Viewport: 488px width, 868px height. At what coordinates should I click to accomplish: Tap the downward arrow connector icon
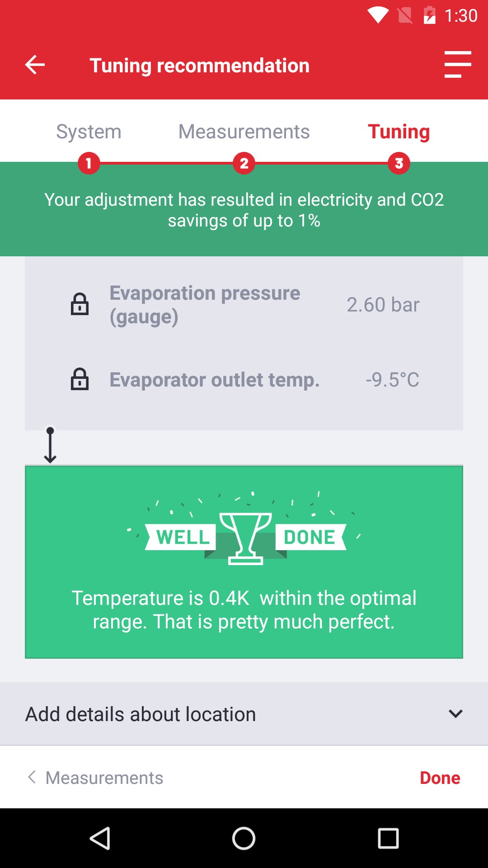pyautogui.click(x=50, y=445)
